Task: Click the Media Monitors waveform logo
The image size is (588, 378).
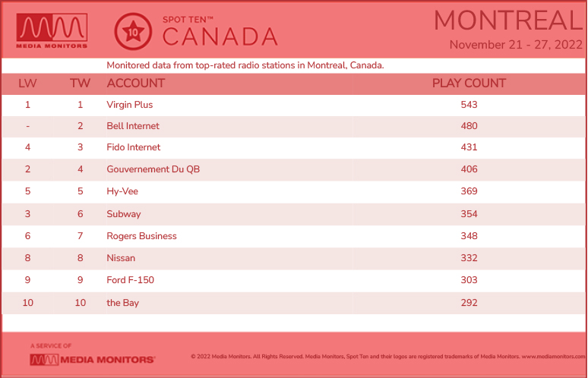Action: [52, 30]
